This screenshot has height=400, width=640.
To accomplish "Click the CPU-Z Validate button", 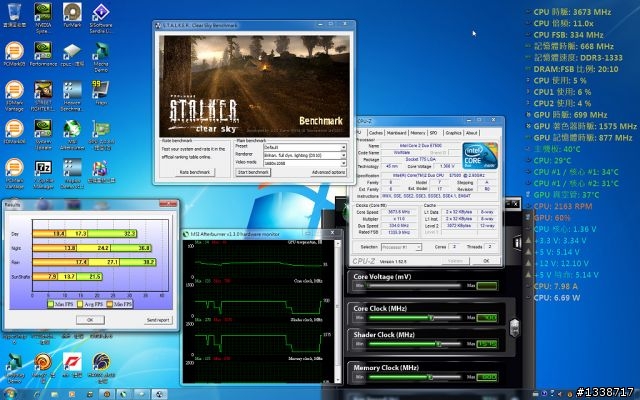I will point(455,260).
